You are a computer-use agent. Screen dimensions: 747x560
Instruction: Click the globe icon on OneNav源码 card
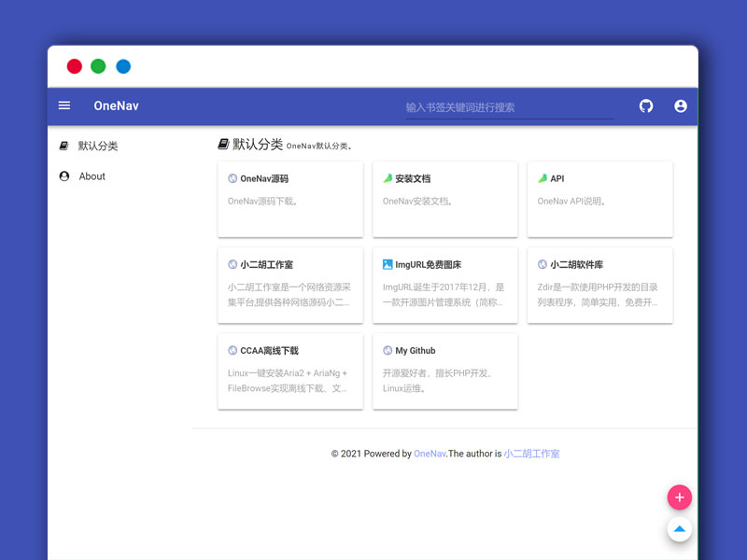click(233, 178)
